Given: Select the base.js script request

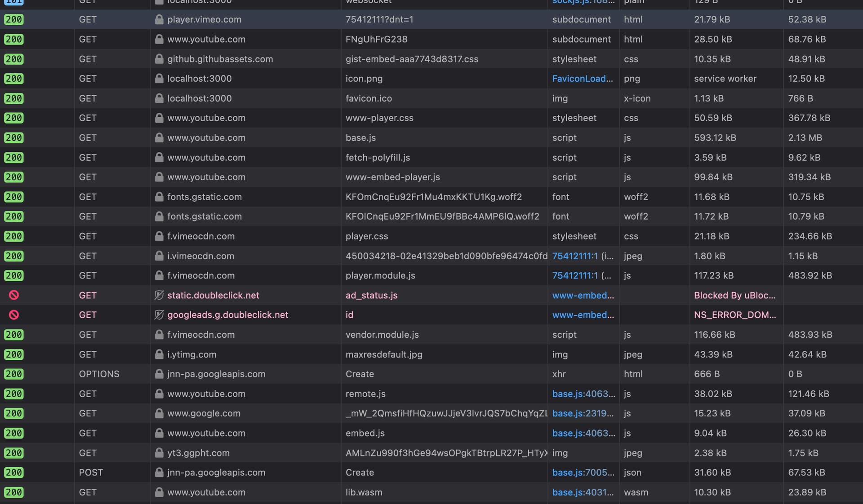Looking at the screenshot, I should click(431, 138).
